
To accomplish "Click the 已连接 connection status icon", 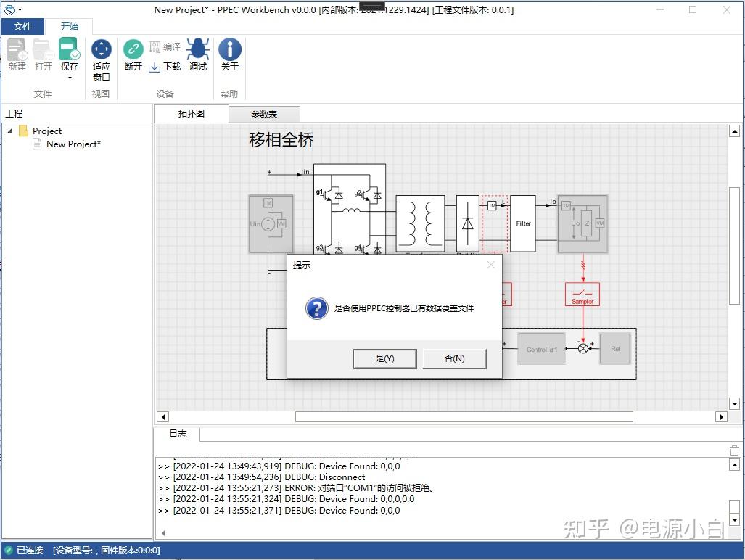I will 9,551.
